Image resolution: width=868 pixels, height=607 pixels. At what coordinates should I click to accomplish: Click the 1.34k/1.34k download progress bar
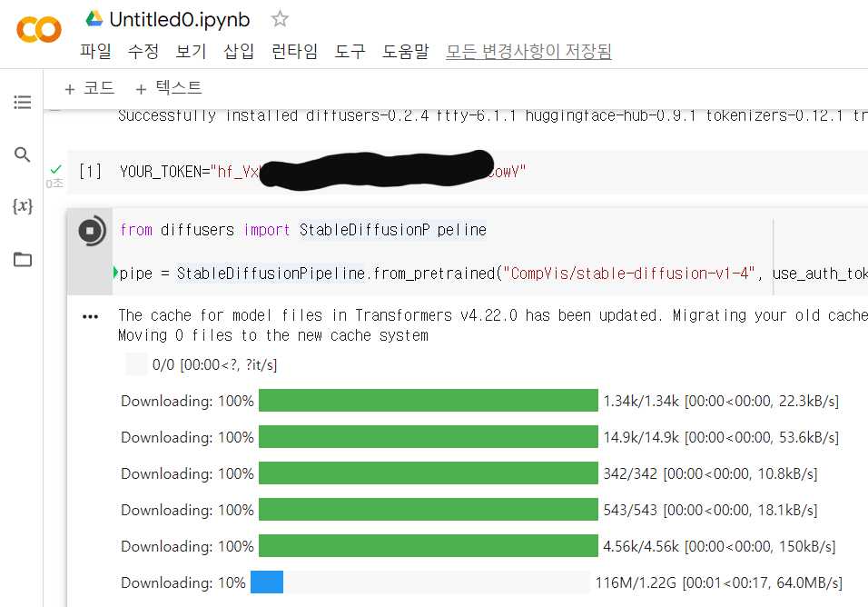[428, 401]
